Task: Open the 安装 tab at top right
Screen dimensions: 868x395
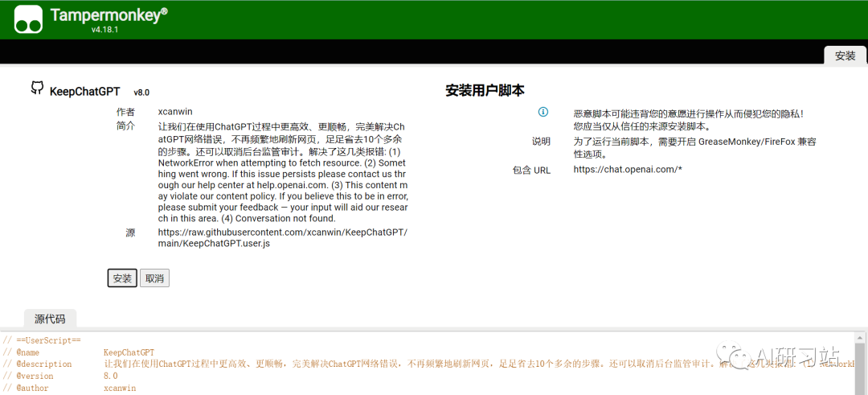Action: point(845,56)
